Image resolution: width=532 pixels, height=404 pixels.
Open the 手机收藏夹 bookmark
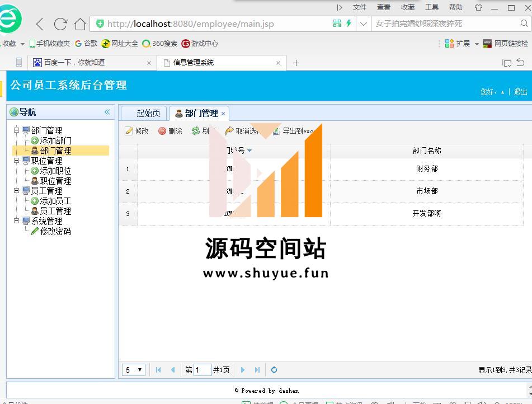50,44
